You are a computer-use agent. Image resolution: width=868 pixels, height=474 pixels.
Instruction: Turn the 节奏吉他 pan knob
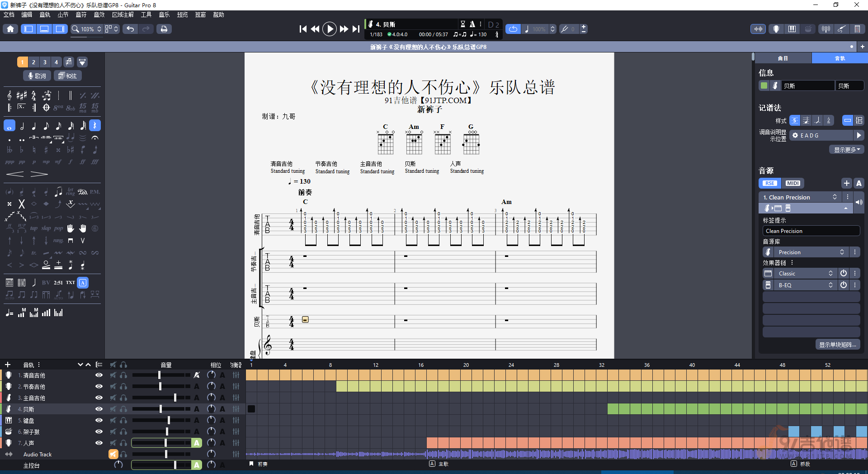211,386
